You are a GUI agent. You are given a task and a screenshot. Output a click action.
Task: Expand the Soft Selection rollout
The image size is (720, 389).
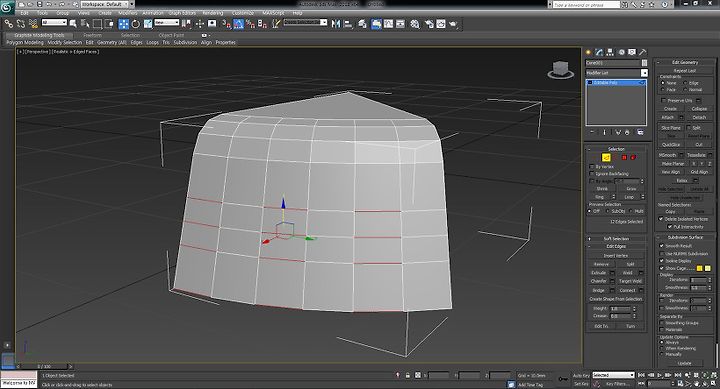(x=616, y=238)
